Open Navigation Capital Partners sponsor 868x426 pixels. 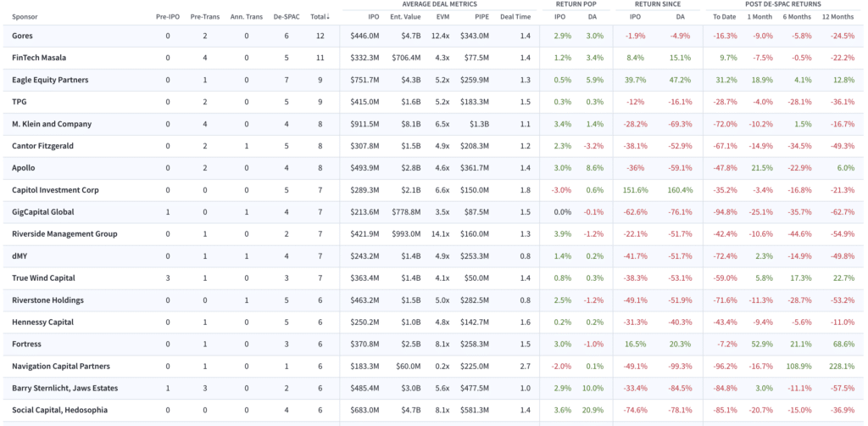[x=61, y=366]
